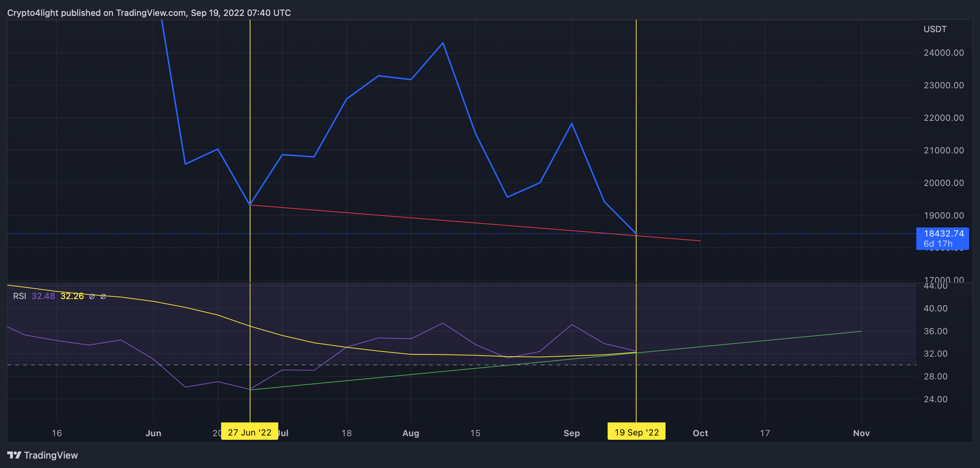Click the TradingView logo icon at bottom left
The width and height of the screenshot is (980, 468).
14,455
